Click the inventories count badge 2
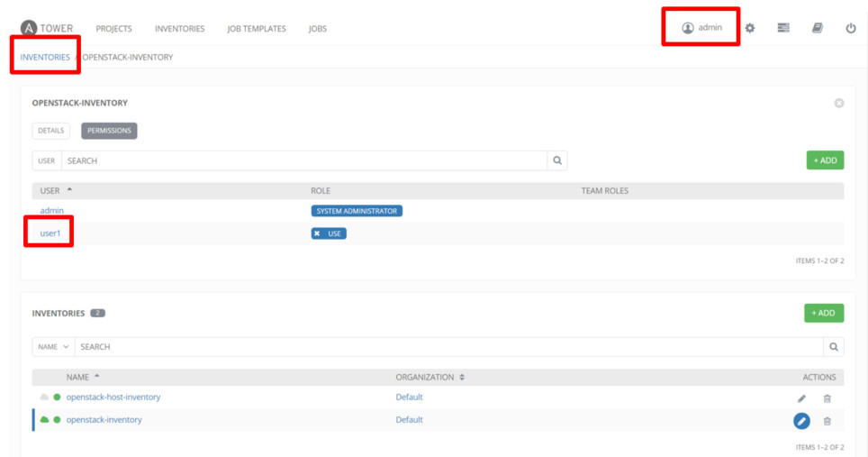This screenshot has height=457, width=868. click(x=97, y=313)
